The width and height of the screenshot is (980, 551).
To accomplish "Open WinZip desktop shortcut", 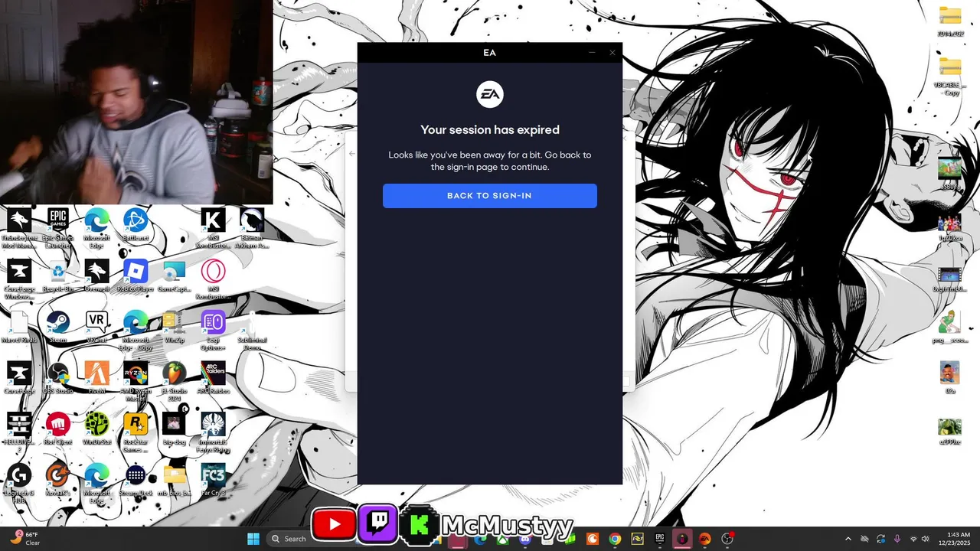I will click(x=174, y=328).
